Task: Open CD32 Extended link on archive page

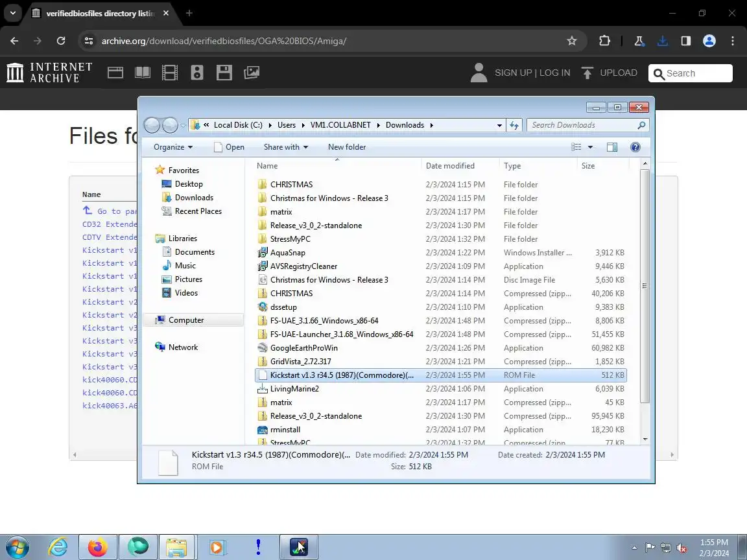Action: 110,224
